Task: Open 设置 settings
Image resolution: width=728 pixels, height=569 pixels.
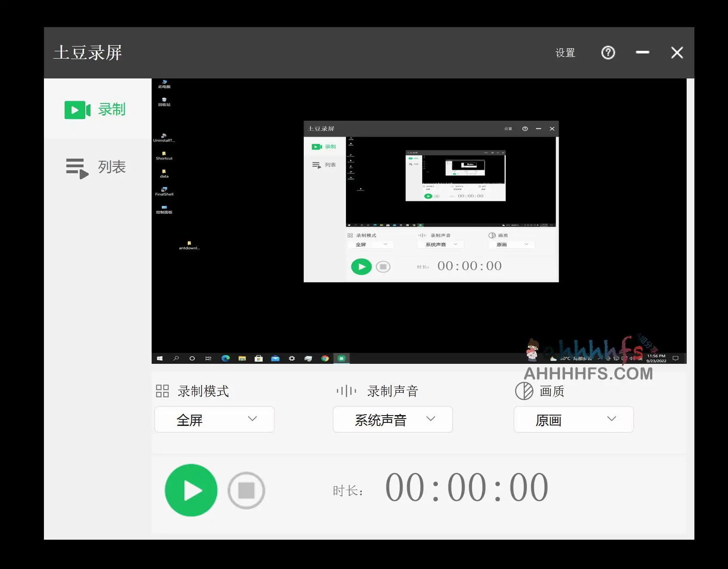Action: [x=565, y=53]
